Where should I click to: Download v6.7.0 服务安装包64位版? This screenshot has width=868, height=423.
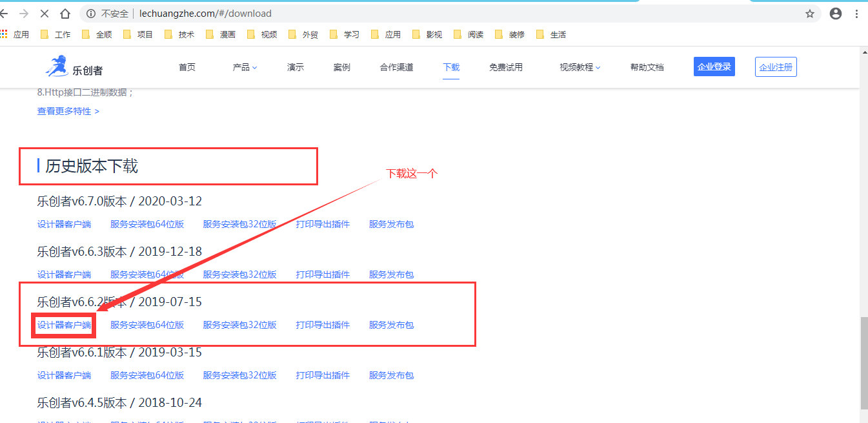click(147, 224)
